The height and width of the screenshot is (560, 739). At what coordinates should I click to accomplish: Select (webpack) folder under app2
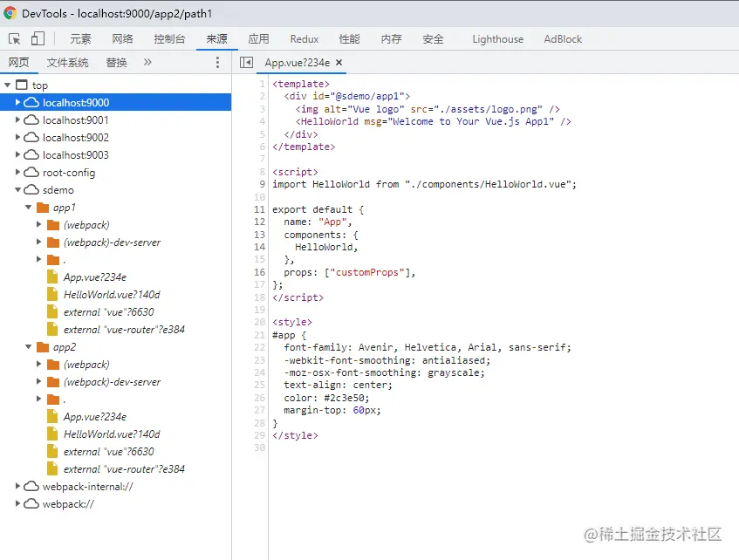[x=86, y=365]
